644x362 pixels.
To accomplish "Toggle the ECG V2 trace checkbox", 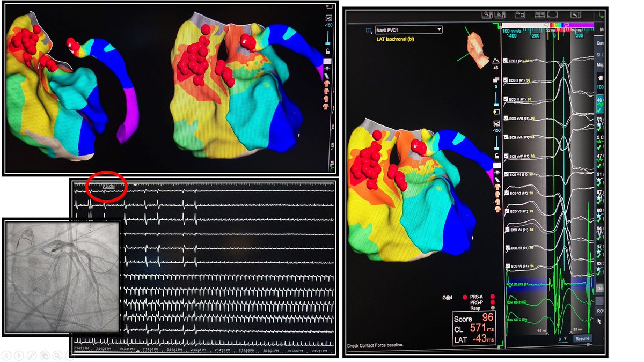I will click(506, 193).
